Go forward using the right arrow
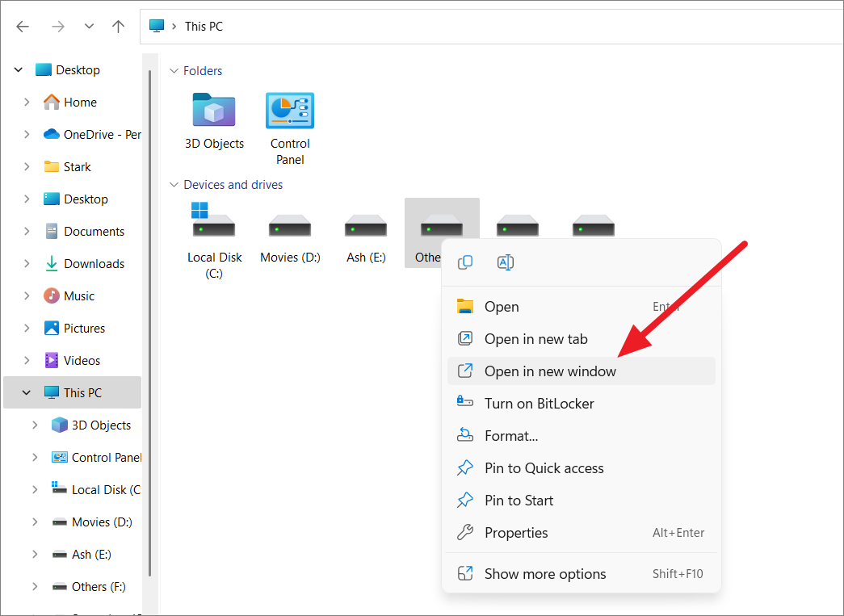Screen dimensions: 844x616 point(57,27)
